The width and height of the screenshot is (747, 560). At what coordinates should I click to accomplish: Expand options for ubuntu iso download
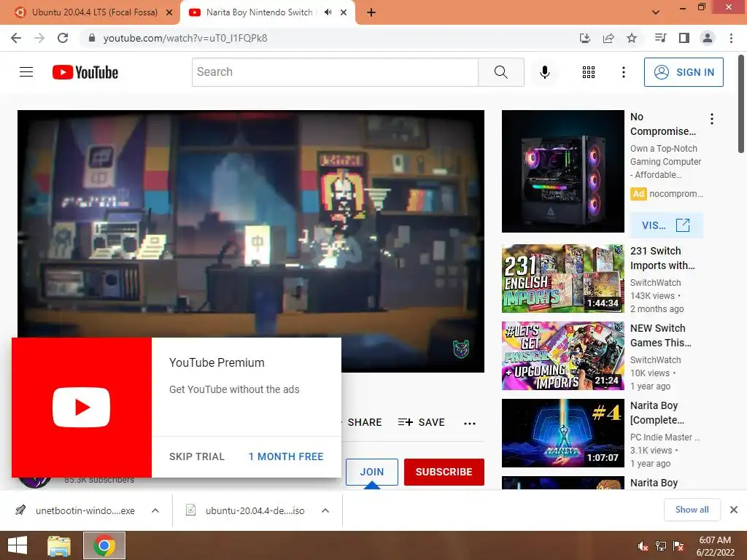pos(325,510)
